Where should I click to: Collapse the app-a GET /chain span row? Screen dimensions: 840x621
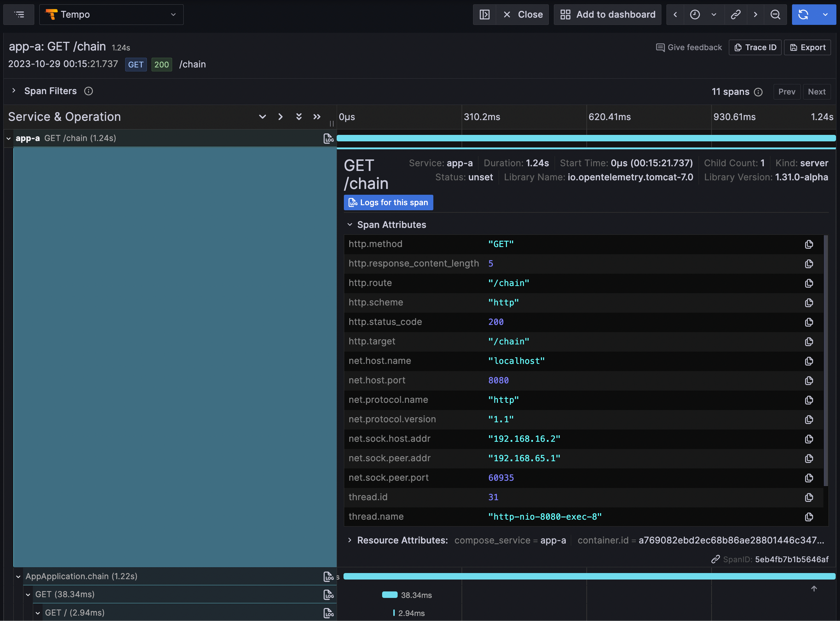(x=8, y=138)
